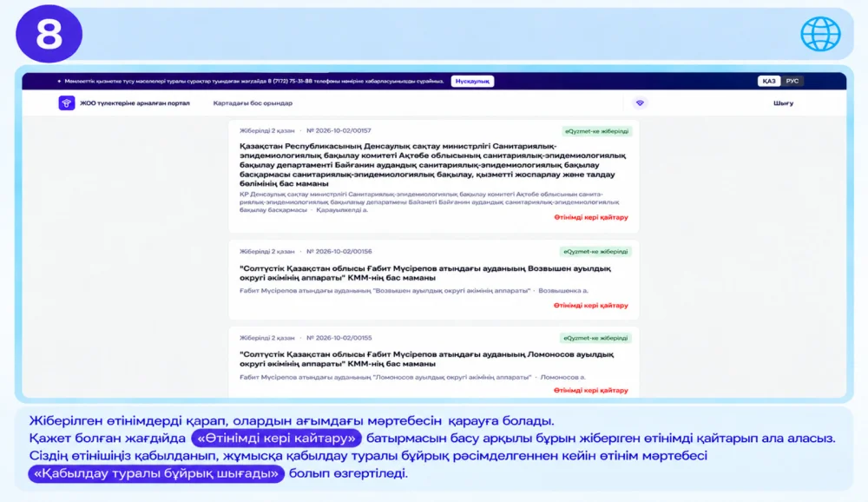Click the portal graduation cap logo icon
The height and width of the screenshot is (502, 868).
click(x=67, y=103)
